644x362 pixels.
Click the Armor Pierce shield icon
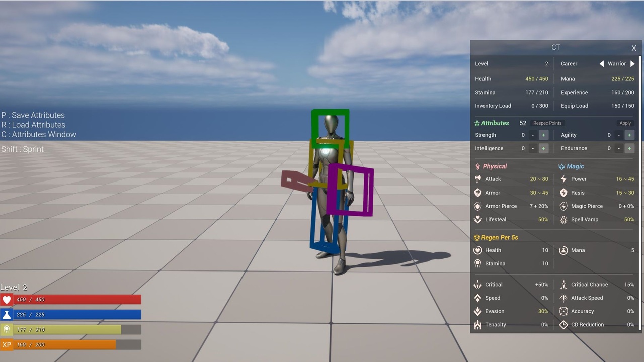478,206
